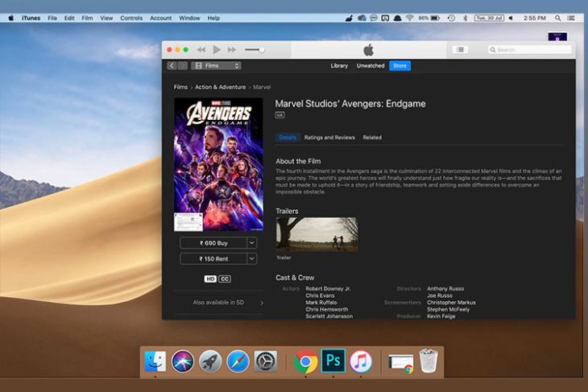Image resolution: width=588 pixels, height=392 pixels.
Task: Open the Window menu
Action: (x=189, y=18)
